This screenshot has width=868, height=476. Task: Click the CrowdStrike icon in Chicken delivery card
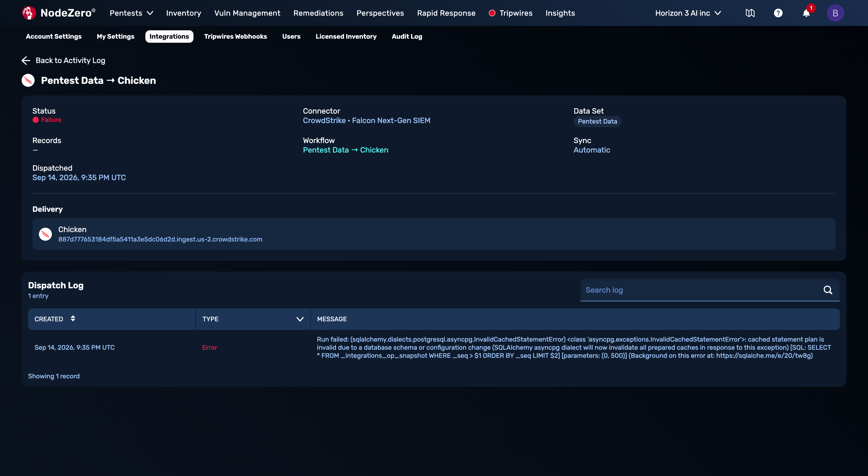pos(45,234)
